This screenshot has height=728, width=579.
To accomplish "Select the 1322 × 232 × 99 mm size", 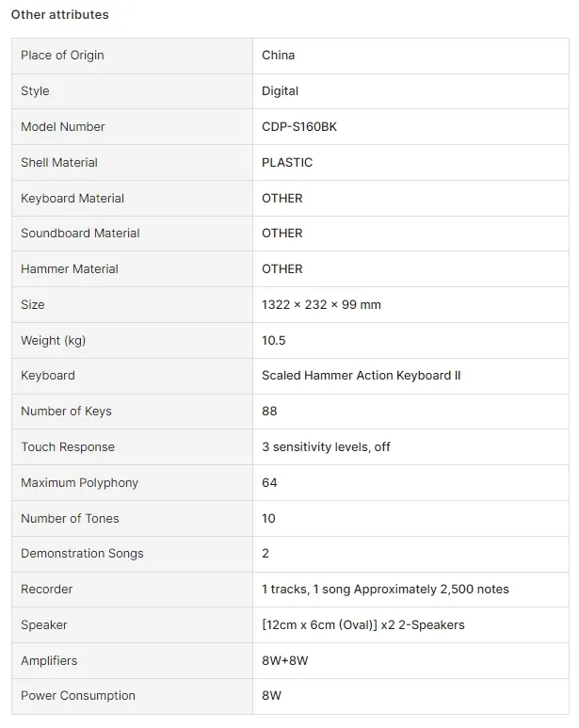I will coord(321,304).
